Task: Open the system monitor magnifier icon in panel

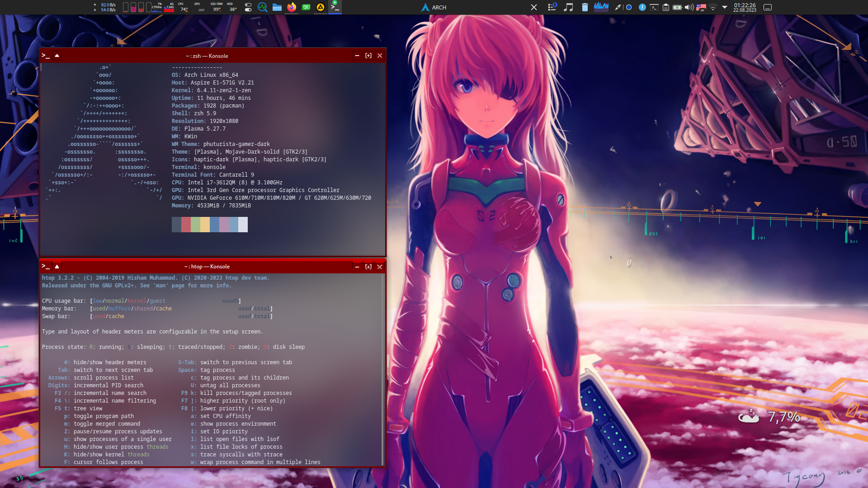Action: coord(262,7)
